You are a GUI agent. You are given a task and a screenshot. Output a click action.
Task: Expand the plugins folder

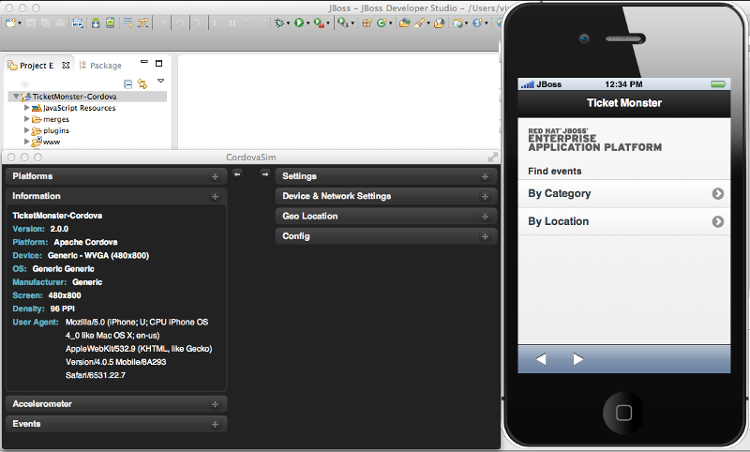tap(27, 130)
